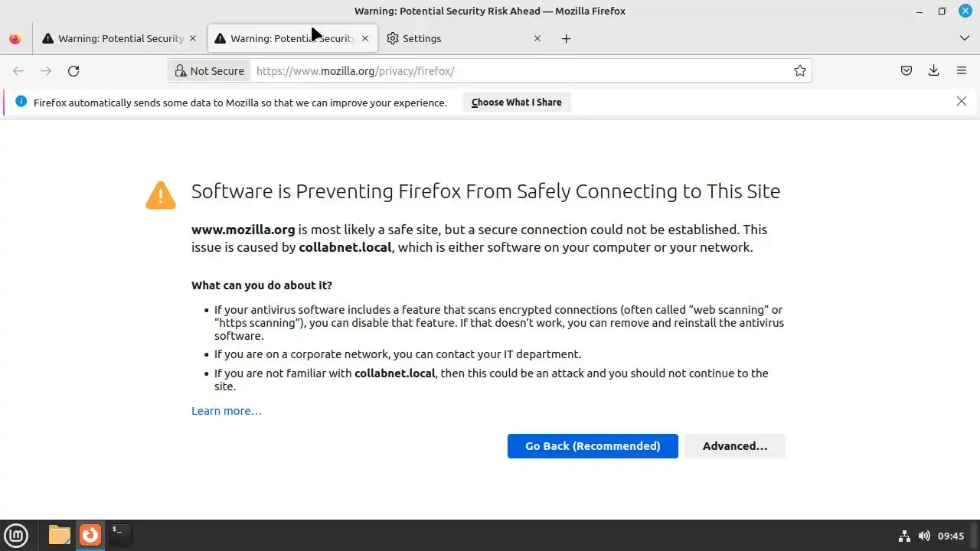Open the Linux Mint start menu

coord(16,535)
